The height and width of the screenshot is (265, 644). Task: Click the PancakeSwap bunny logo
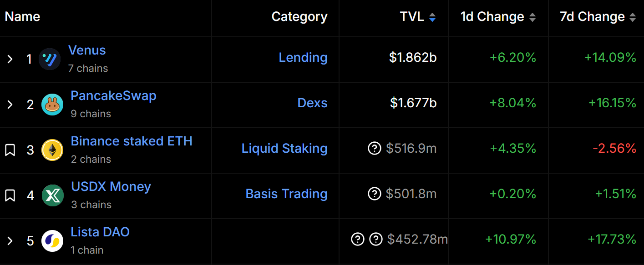point(52,104)
